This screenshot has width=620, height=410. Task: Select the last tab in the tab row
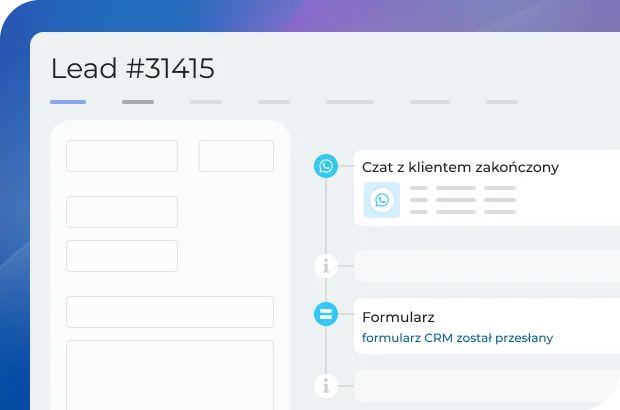tap(502, 101)
